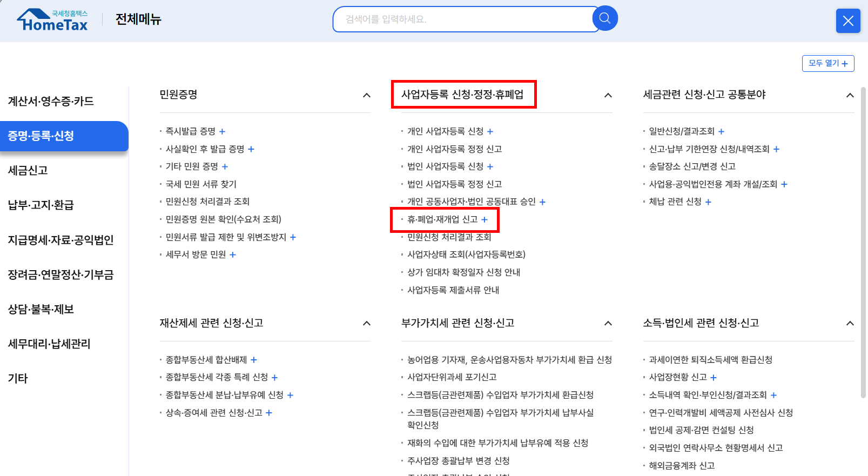The image size is (868, 476).
Task: Open 개인 사업자등록 정정 신고 link
Action: tap(454, 149)
